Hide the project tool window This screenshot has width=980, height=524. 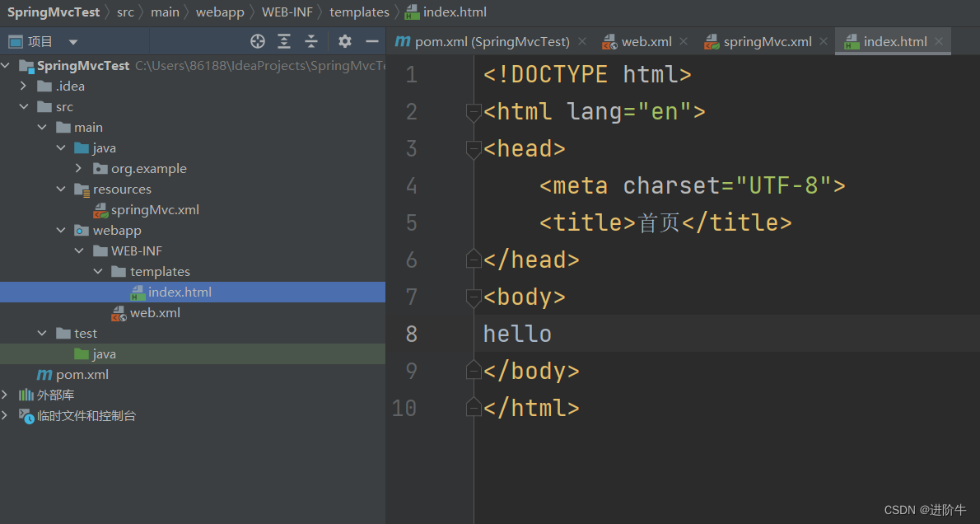coord(372,41)
